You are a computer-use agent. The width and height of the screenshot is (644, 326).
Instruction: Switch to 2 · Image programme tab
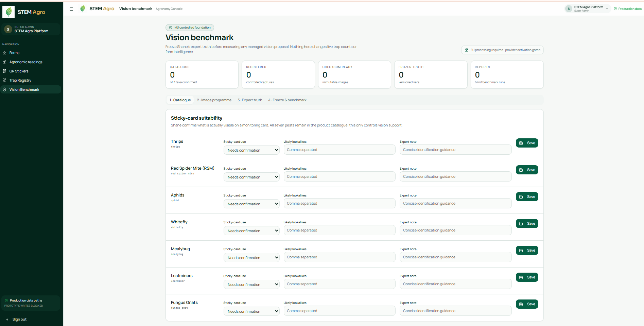[x=214, y=100]
